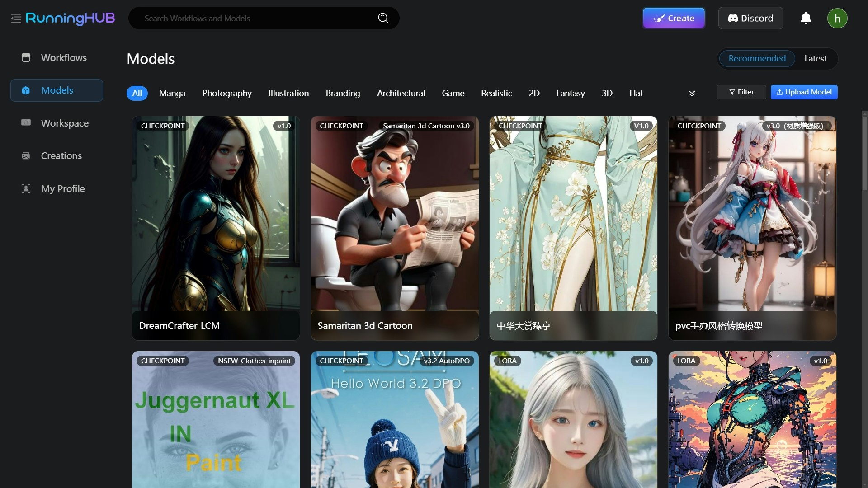The image size is (868, 488).
Task: Click the Creations sidebar icon
Action: pyautogui.click(x=26, y=156)
